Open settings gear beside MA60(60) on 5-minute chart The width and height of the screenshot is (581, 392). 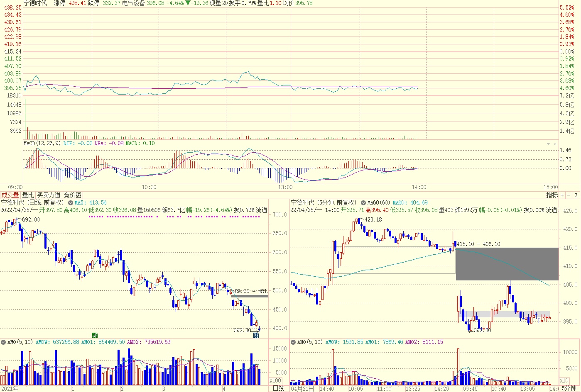click(363, 203)
